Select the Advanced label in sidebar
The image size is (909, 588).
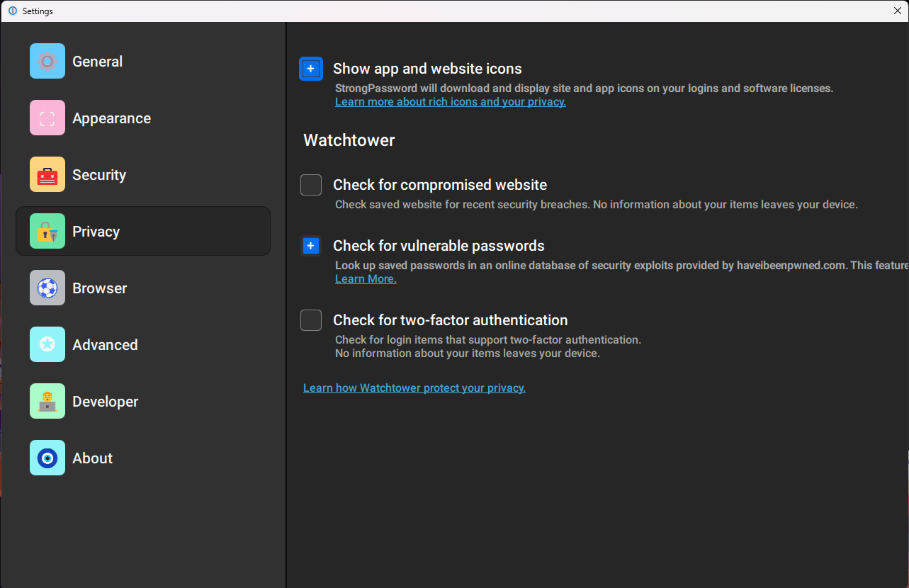click(105, 345)
